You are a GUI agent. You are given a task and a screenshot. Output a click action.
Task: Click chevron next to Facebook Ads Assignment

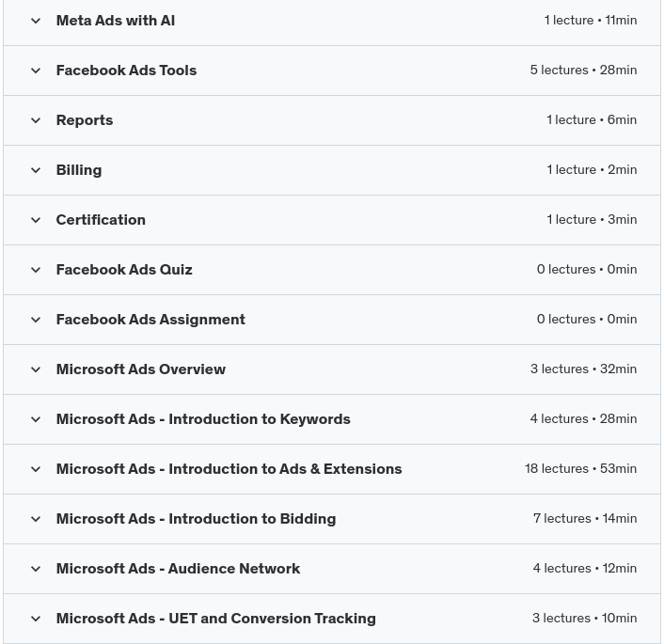coord(36,320)
